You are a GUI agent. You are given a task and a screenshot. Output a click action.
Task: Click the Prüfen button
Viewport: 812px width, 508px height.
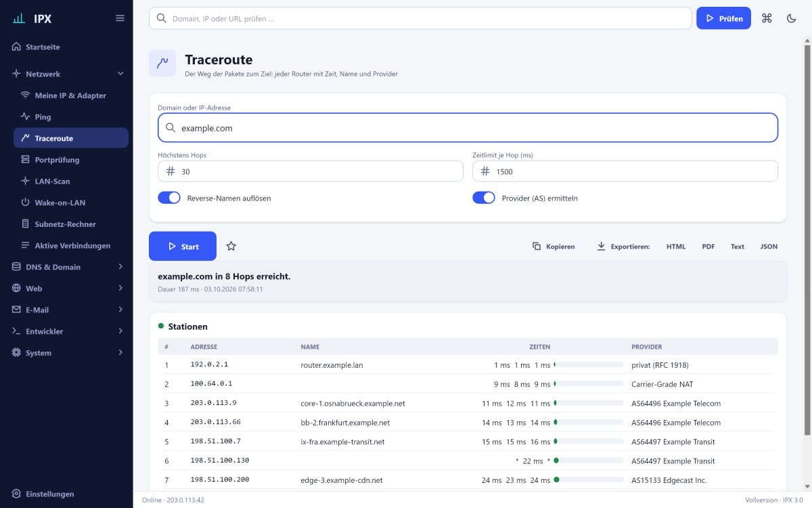(x=723, y=18)
